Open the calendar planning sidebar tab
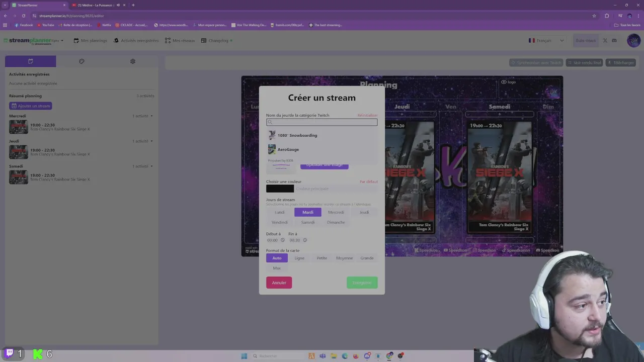 [x=30, y=61]
